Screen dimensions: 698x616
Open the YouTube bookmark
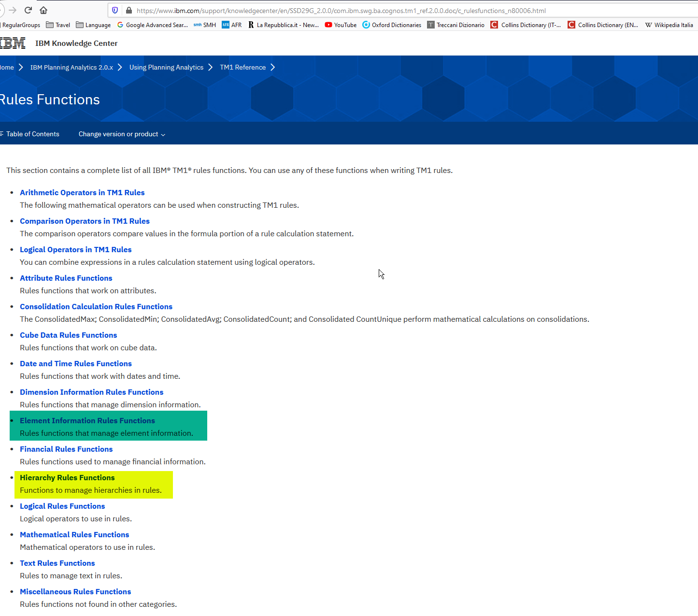341,25
